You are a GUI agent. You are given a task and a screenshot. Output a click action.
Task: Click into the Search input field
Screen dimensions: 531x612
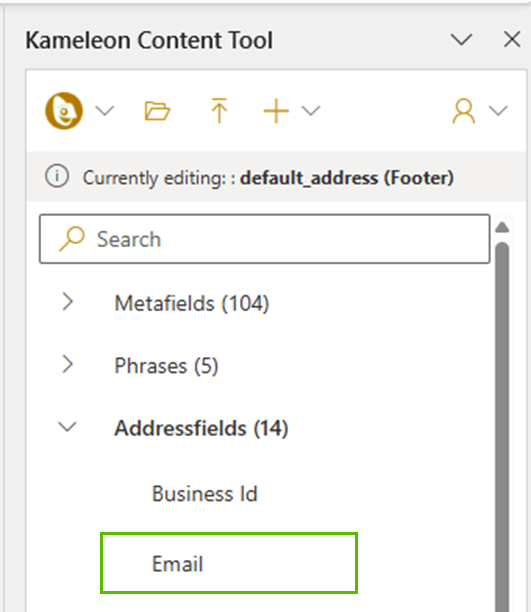(264, 239)
